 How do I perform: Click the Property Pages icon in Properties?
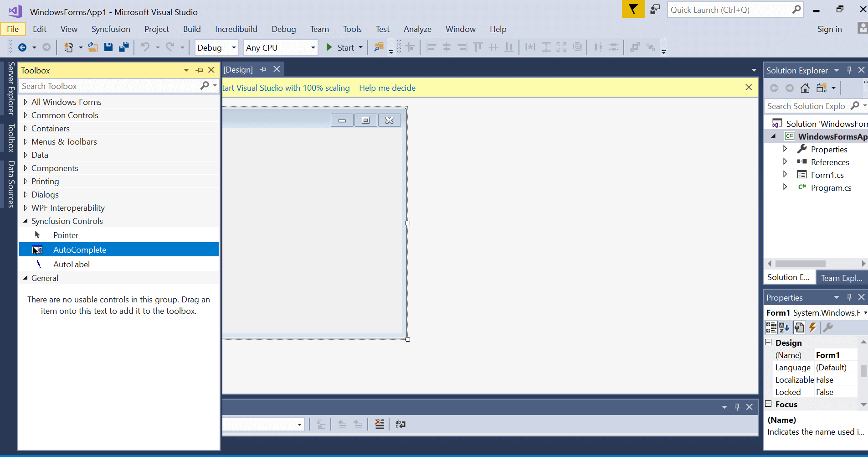tap(800, 327)
